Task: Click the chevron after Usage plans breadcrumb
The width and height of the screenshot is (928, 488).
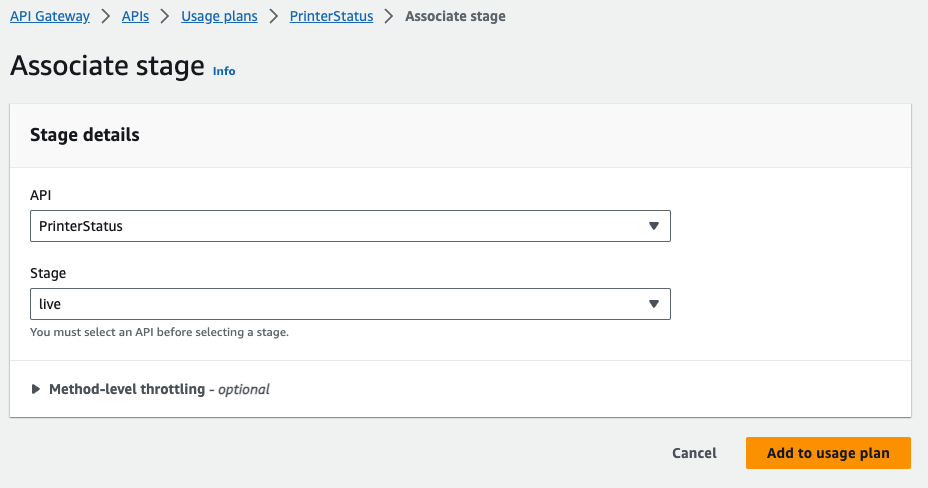Action: [x=273, y=17]
